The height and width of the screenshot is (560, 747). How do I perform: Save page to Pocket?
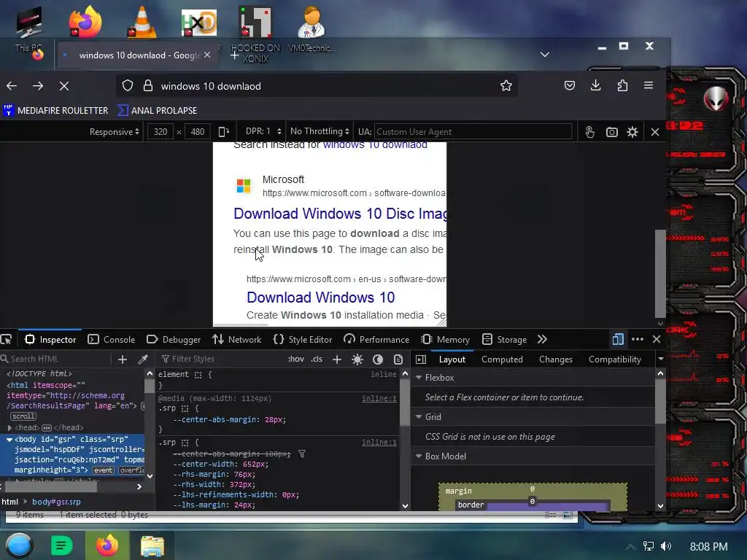point(570,86)
